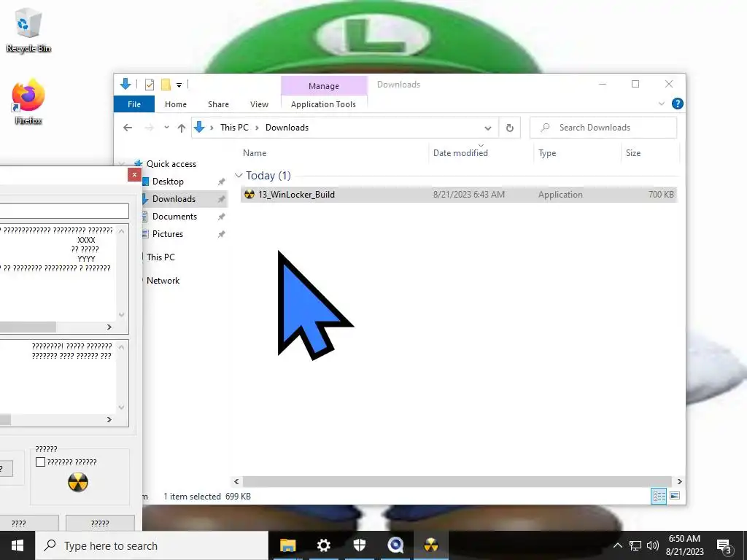This screenshot has height=560, width=747.
Task: Select the 13_WinLocker_Build file name
Action: (x=296, y=194)
